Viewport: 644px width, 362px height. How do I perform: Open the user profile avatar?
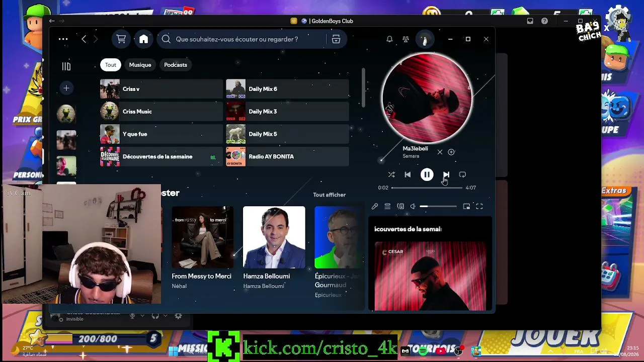coord(425,39)
